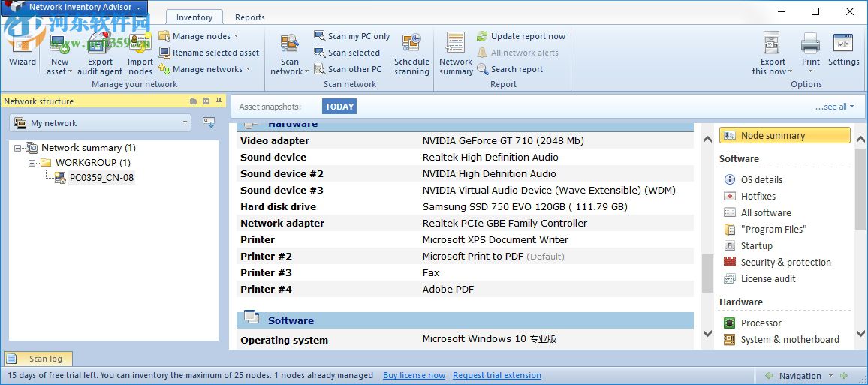Image resolution: width=868 pixels, height=385 pixels.
Task: Select TODAY snapshot
Action: [339, 107]
